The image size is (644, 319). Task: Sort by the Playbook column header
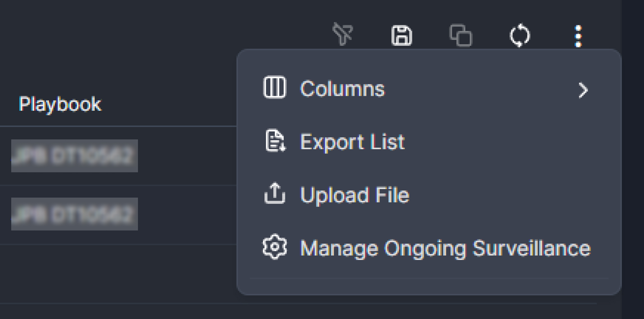pyautogui.click(x=60, y=104)
